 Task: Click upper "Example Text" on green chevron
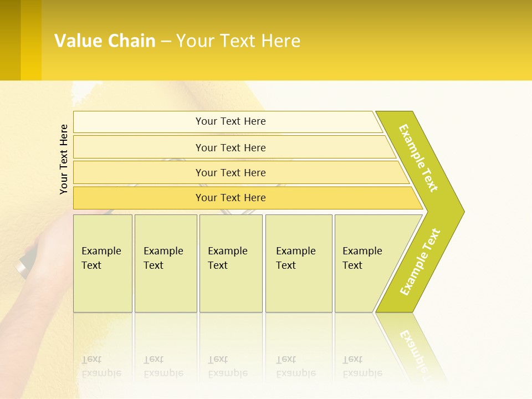point(418,158)
